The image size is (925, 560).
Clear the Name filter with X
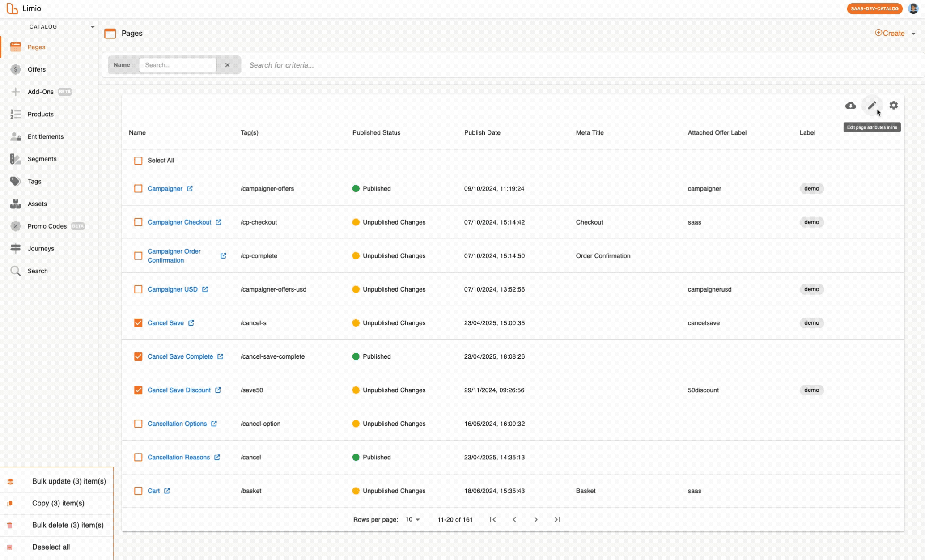[227, 65]
